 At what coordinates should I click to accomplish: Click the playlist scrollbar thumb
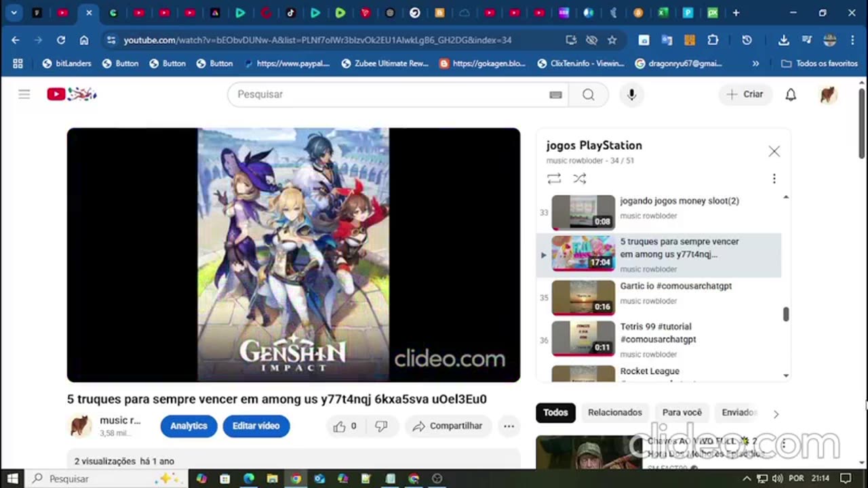786,314
